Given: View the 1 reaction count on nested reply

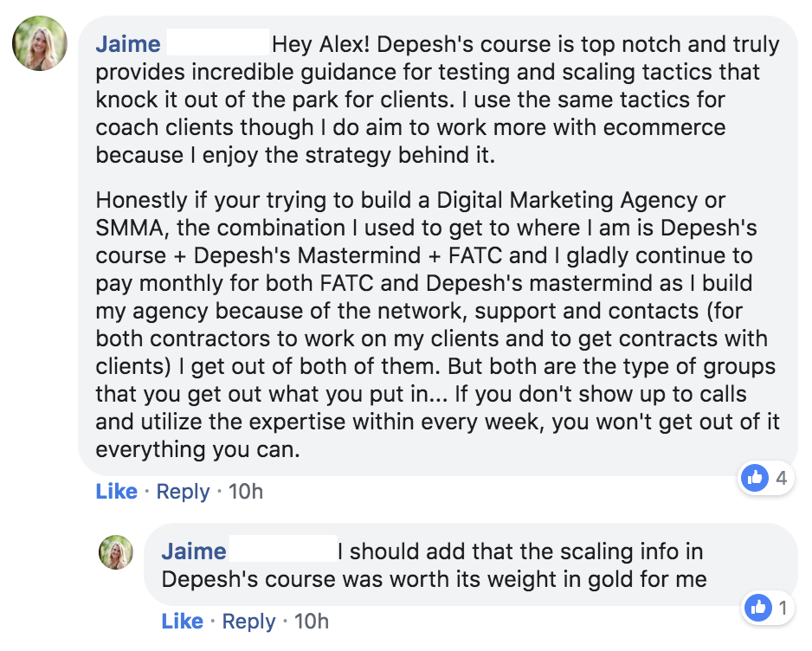Looking at the screenshot, I should click(x=783, y=608).
